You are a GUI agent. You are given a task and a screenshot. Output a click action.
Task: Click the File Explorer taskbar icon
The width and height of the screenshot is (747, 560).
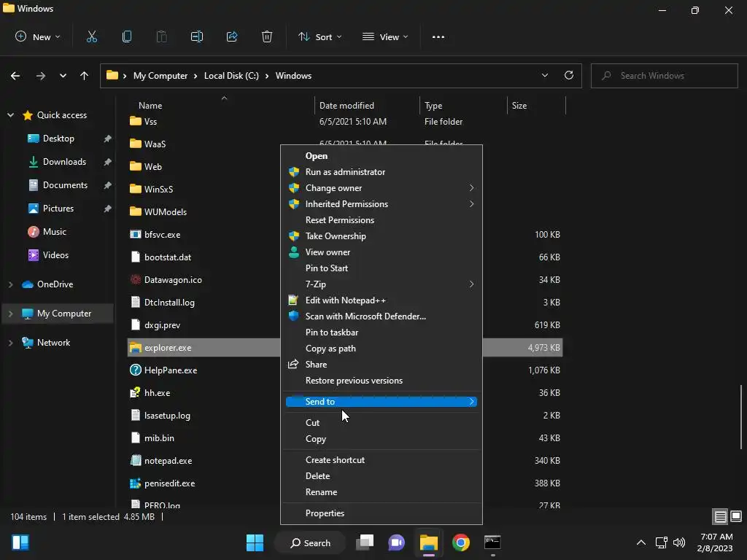coord(429,542)
